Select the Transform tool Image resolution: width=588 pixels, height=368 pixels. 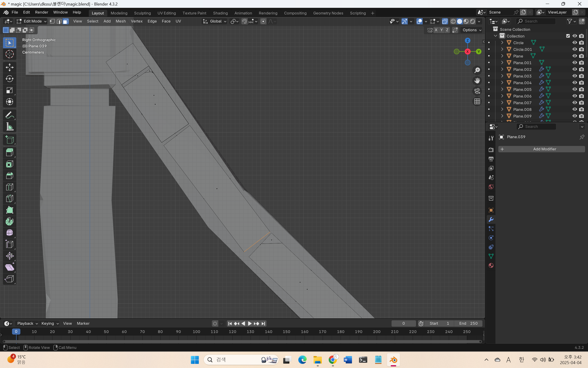coord(9,102)
